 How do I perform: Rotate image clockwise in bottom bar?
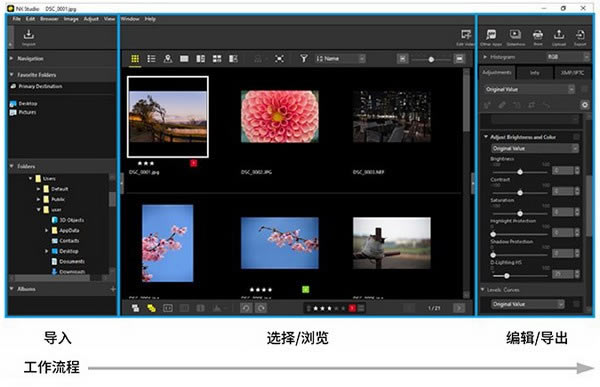click(x=261, y=308)
